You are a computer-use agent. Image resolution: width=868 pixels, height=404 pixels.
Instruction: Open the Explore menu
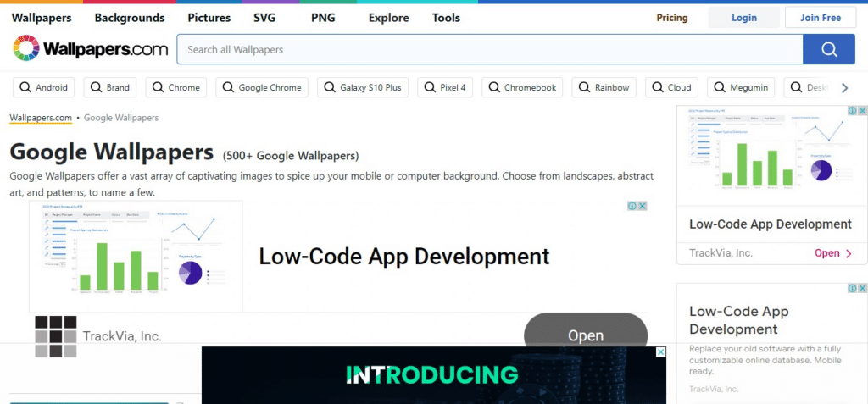point(388,18)
